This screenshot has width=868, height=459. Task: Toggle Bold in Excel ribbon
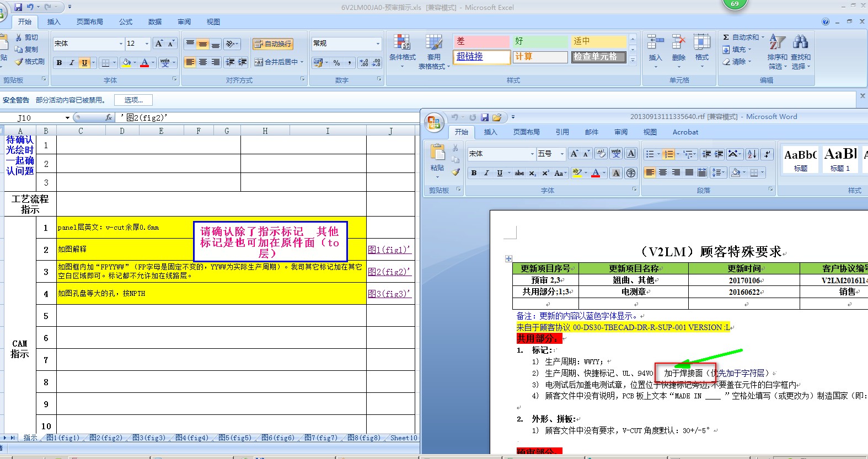pos(59,63)
